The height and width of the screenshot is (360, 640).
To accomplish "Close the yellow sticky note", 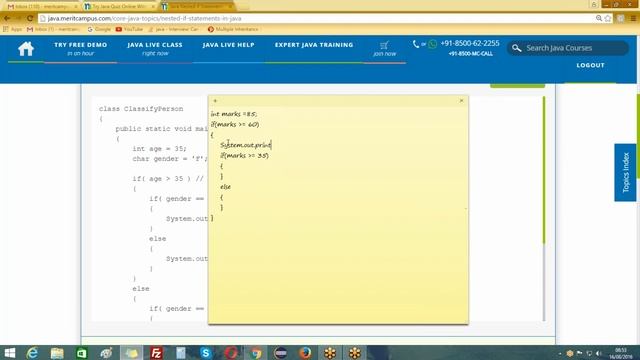I will pos(462,100).
